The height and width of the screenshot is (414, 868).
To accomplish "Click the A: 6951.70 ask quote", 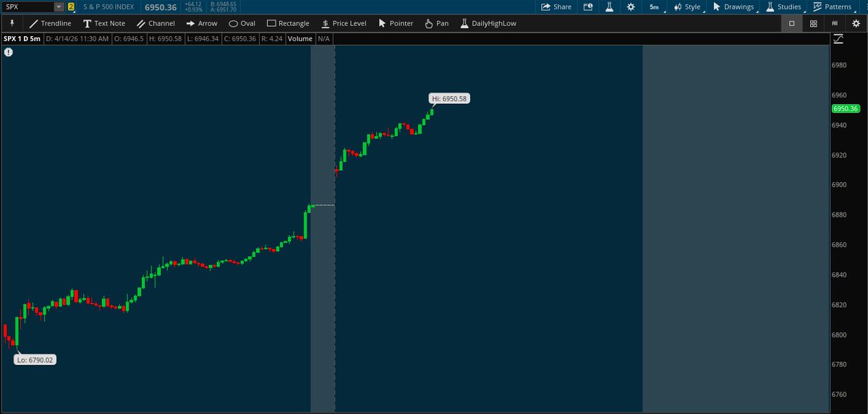I will (x=224, y=9).
